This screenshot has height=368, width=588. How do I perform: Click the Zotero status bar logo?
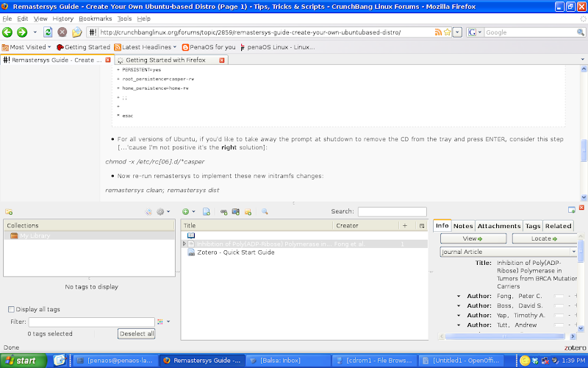[x=575, y=347]
